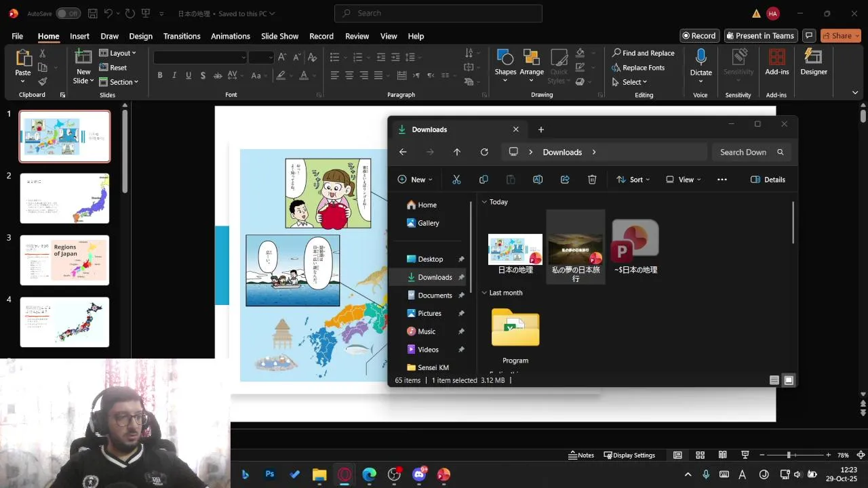The height and width of the screenshot is (488, 868).
Task: Open the Section dropdown
Action: 119,82
